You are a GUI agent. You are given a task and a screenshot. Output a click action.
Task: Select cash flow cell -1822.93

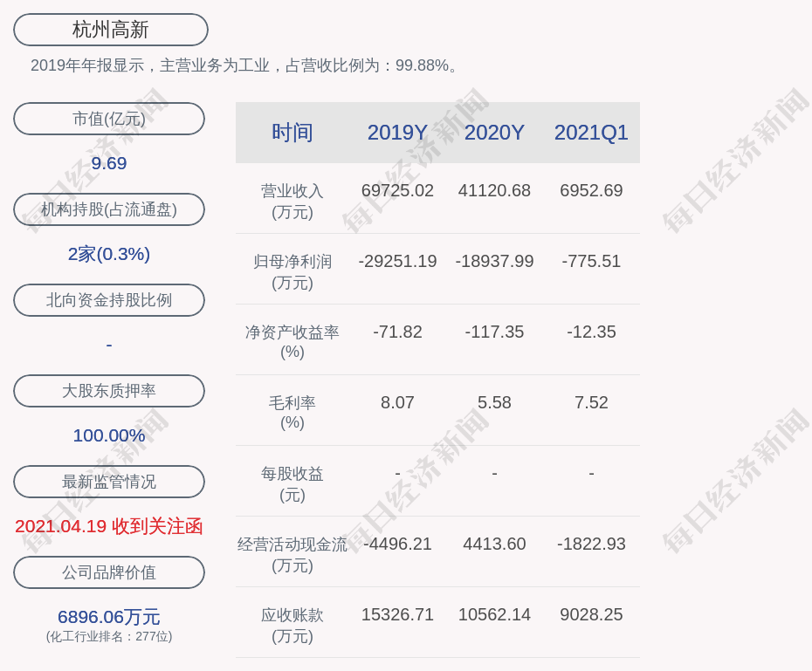click(x=591, y=544)
